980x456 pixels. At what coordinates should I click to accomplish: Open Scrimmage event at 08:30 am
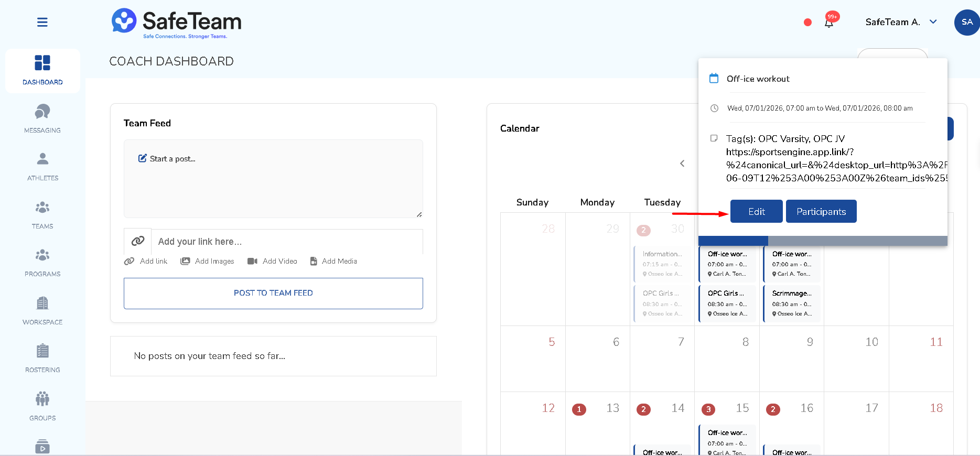click(792, 303)
